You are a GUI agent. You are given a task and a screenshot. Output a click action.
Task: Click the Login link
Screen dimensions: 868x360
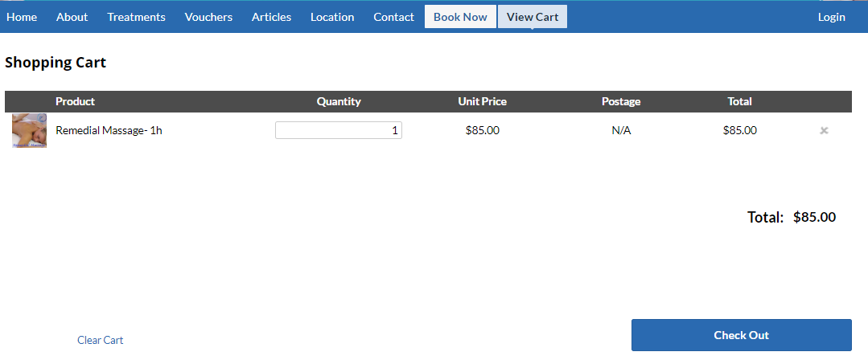click(x=831, y=17)
